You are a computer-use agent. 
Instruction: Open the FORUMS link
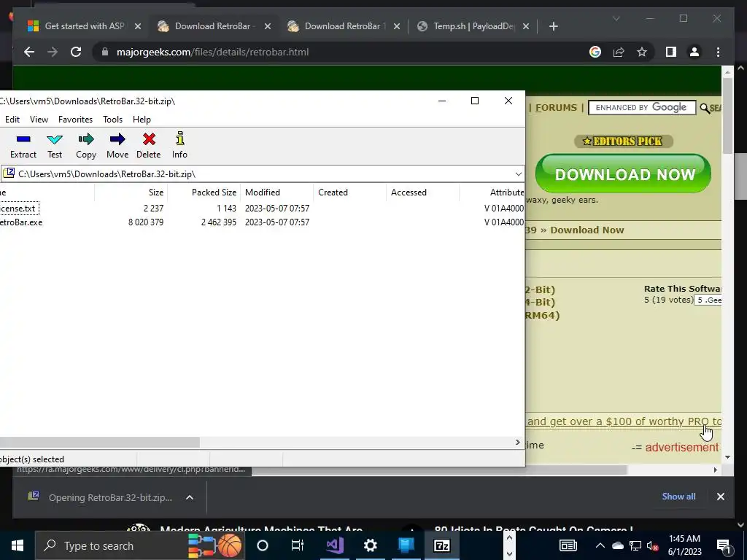click(x=556, y=108)
